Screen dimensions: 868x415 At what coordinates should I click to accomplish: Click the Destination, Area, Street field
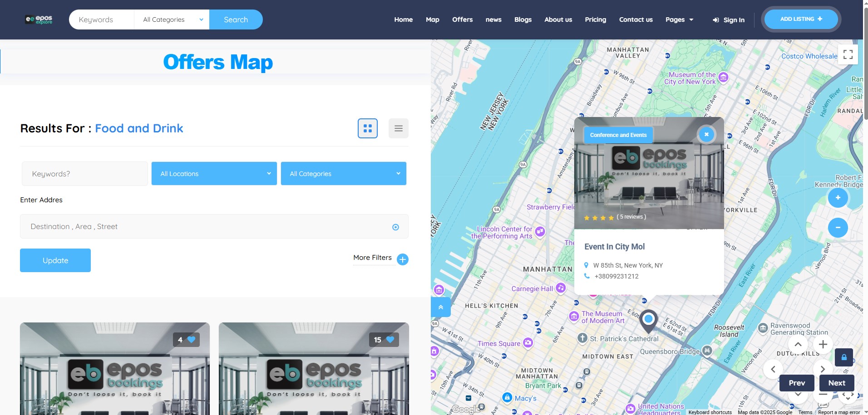214,226
